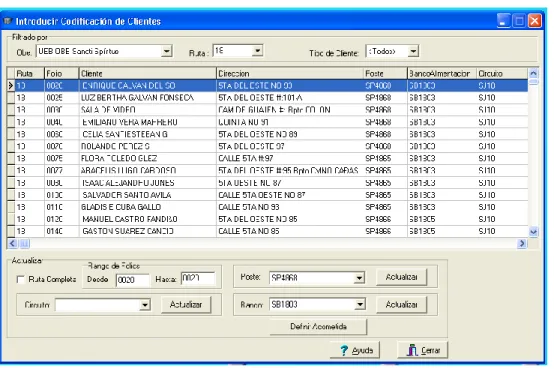Click Actualizar next to Poste

pyautogui.click(x=401, y=277)
